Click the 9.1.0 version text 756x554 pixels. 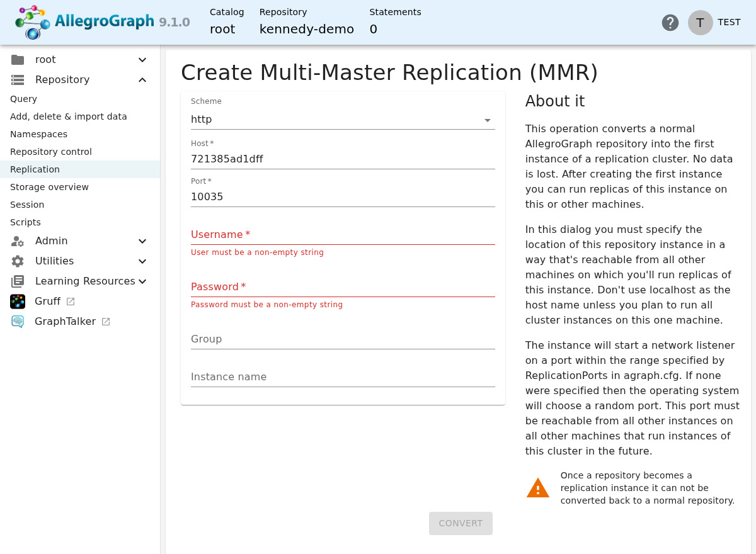click(175, 23)
